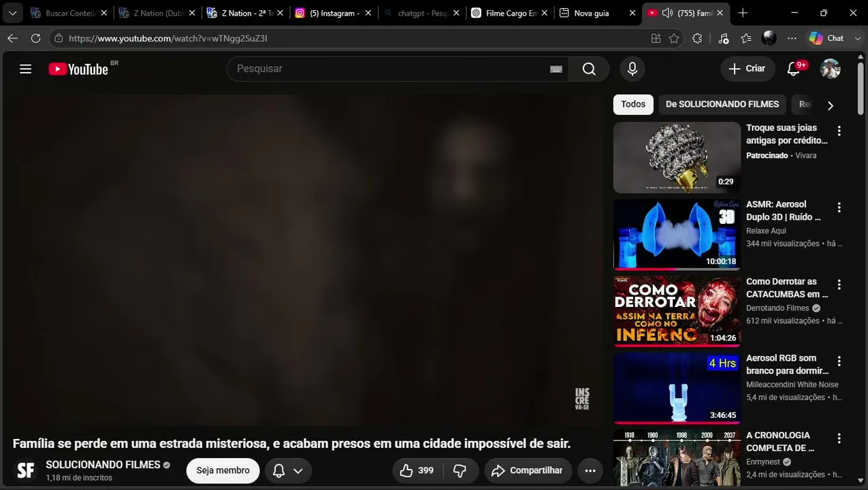Select the De SOLUCIONANDO FILMES chip
Image resolution: width=868 pixels, height=490 pixels.
(x=722, y=104)
